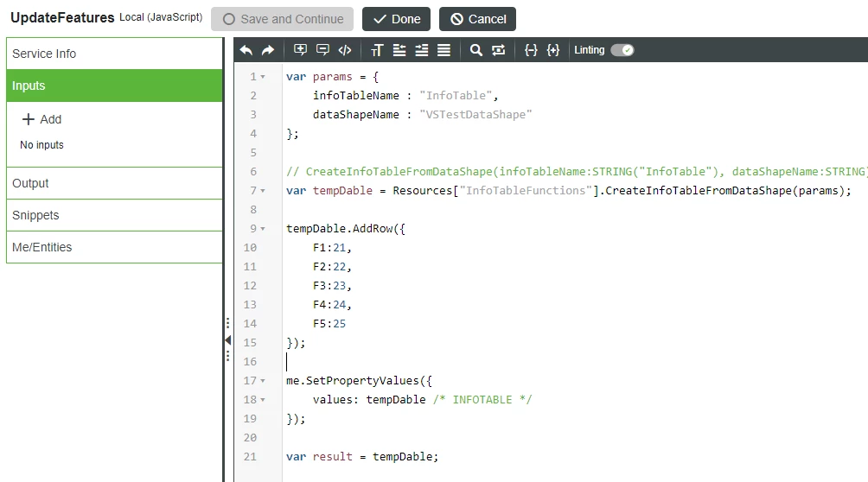Screen dimensions: 868x482
Task: Open the Output section
Action: tap(115, 183)
